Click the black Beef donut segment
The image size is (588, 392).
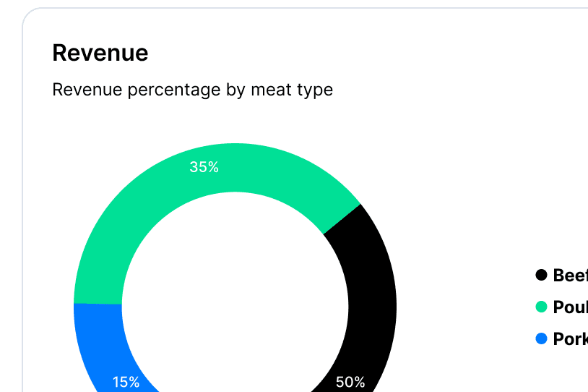[369, 300]
